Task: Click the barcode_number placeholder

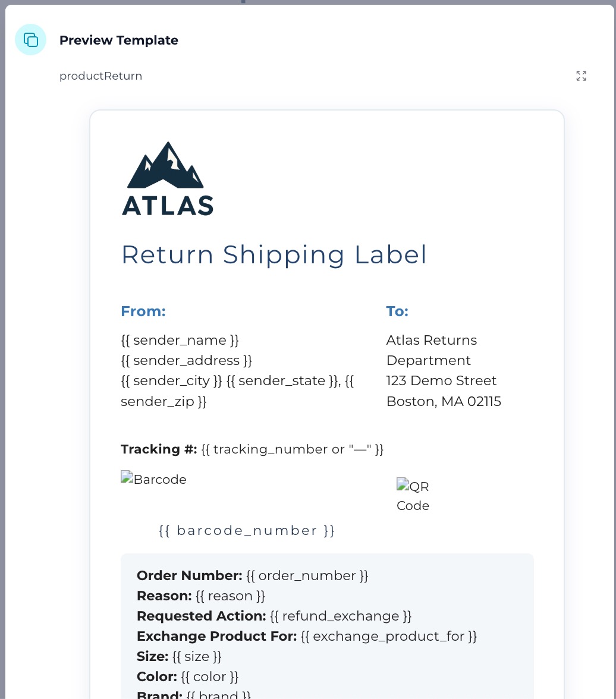Action: click(x=247, y=530)
